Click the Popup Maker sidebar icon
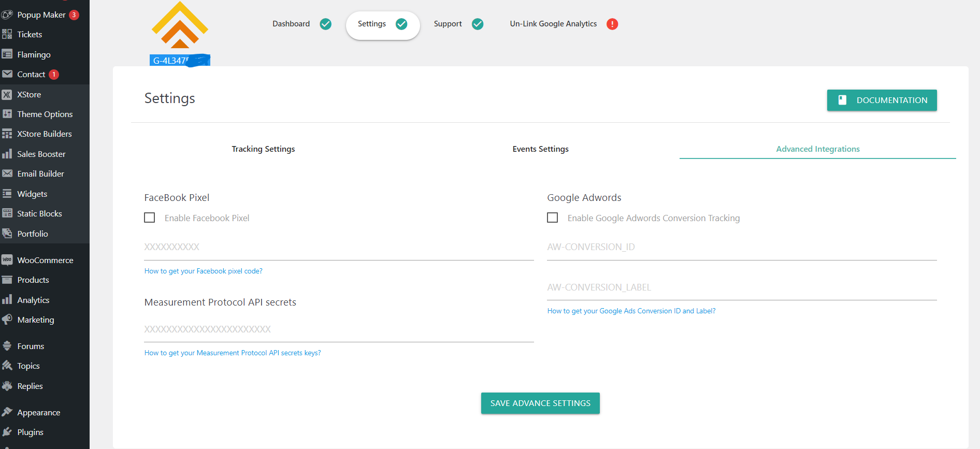 [x=7, y=15]
